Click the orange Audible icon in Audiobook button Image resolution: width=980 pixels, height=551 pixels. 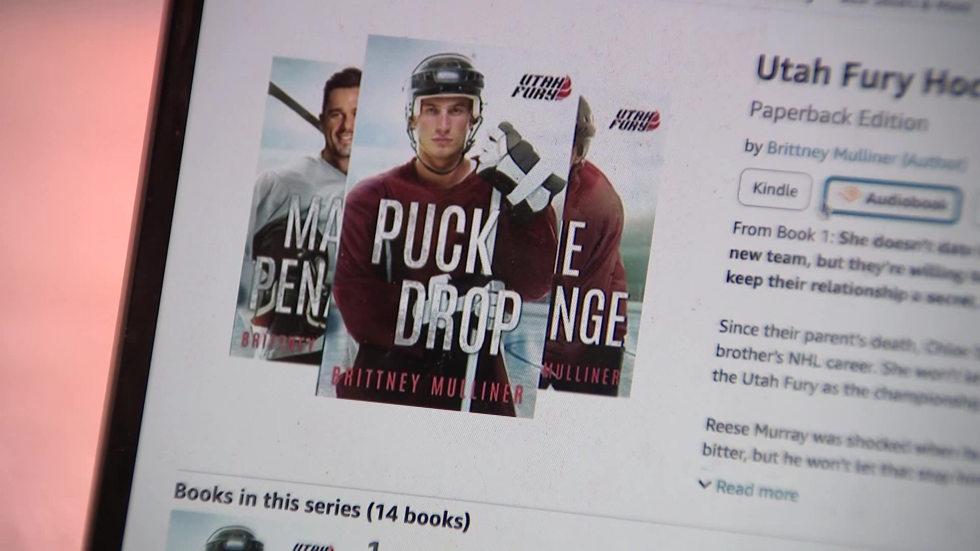[x=850, y=195]
